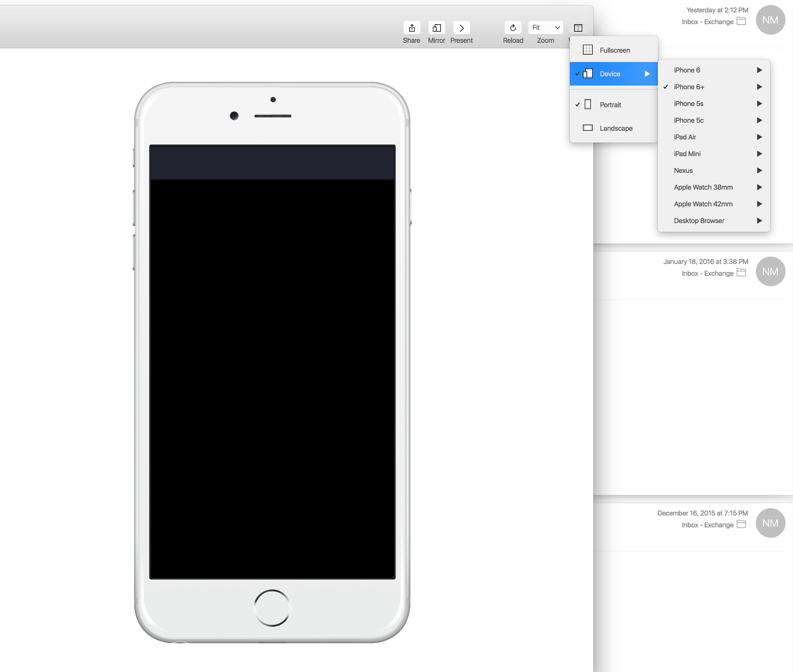Click the Portrait phone icon
Image resolution: width=793 pixels, height=672 pixels.
(x=587, y=104)
